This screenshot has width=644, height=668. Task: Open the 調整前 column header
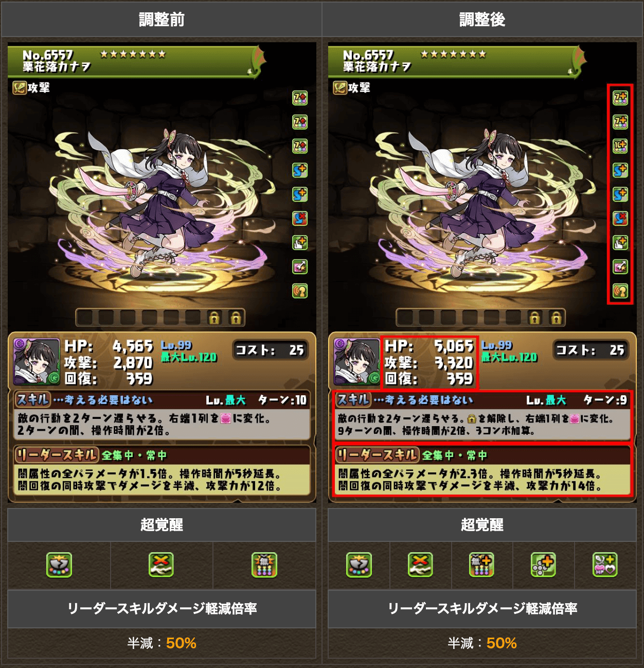tap(162, 20)
